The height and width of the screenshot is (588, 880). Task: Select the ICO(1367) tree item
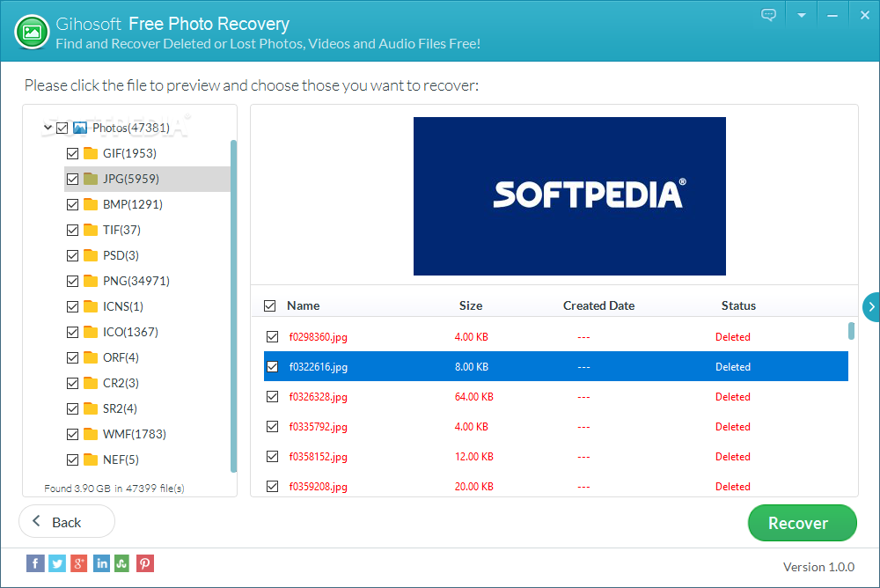[130, 332]
